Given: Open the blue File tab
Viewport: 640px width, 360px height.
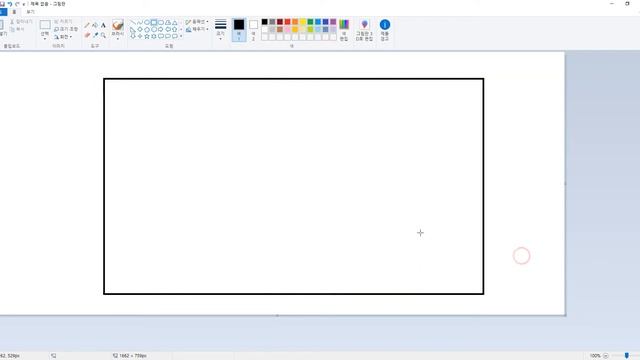Looking at the screenshot, I should click(3, 12).
